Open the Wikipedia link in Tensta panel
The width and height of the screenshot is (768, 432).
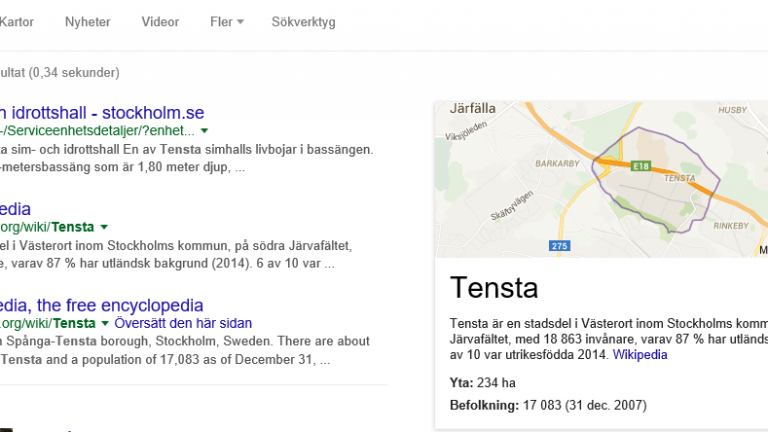[x=640, y=355]
